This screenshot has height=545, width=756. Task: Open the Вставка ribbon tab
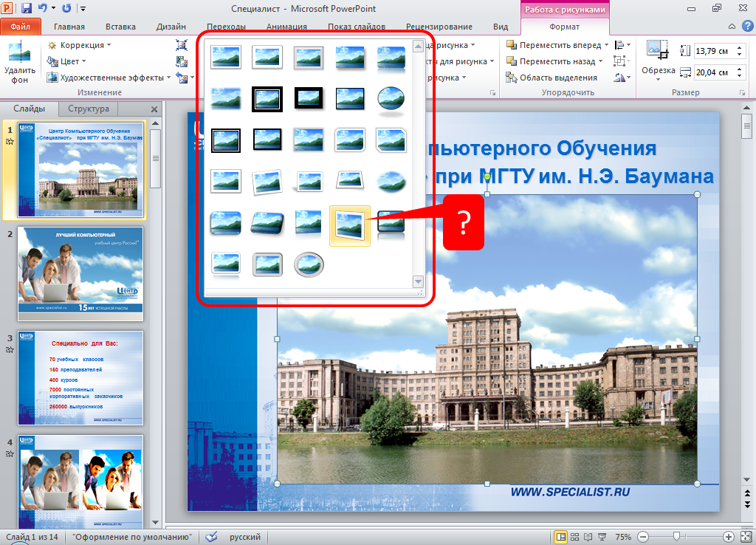click(120, 27)
